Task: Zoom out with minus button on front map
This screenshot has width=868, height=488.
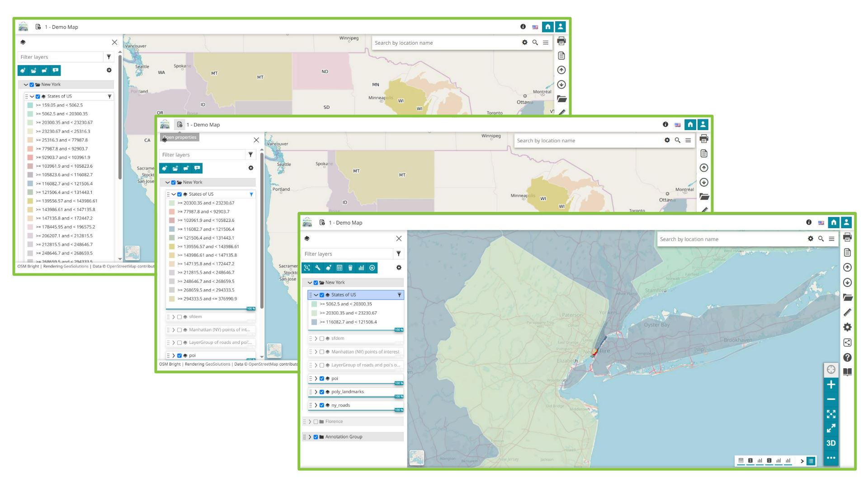Action: [831, 399]
